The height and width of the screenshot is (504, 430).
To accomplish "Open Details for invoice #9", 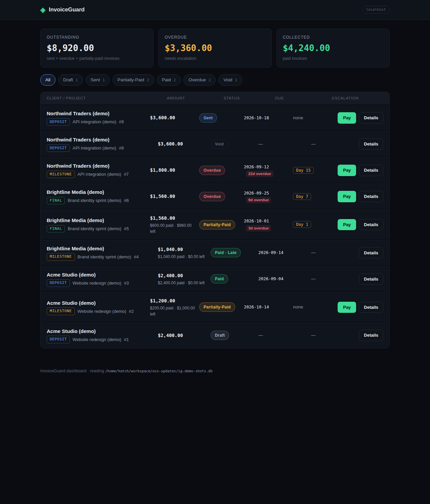I will coord(371,118).
